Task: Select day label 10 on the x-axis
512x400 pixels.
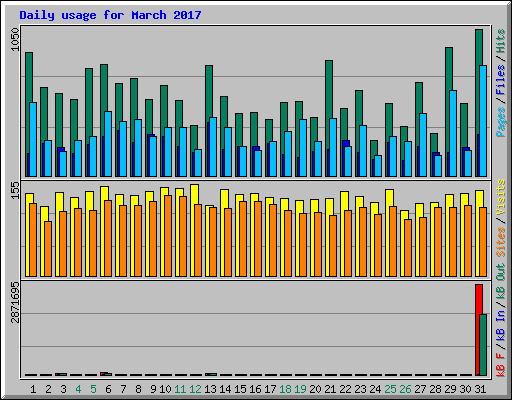Action: [x=165, y=389]
